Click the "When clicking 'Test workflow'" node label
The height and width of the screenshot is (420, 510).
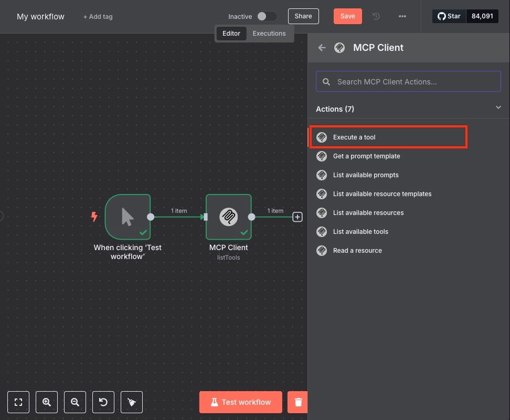pyautogui.click(x=127, y=252)
